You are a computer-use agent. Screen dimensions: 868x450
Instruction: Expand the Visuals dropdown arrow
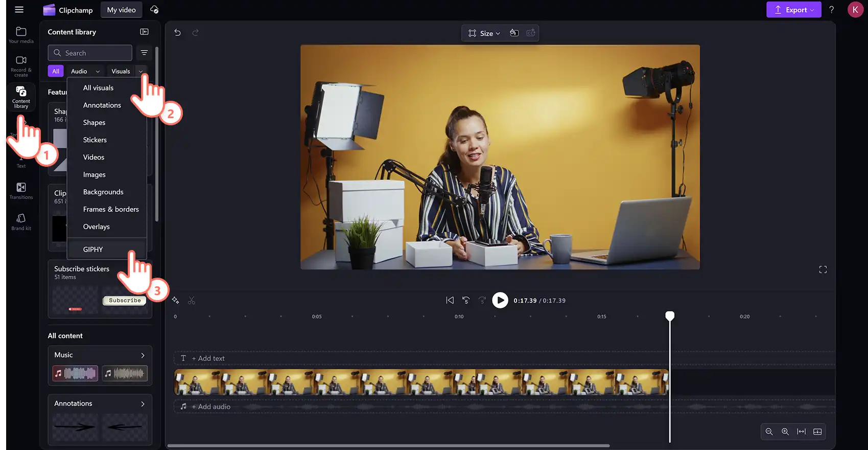pos(140,72)
